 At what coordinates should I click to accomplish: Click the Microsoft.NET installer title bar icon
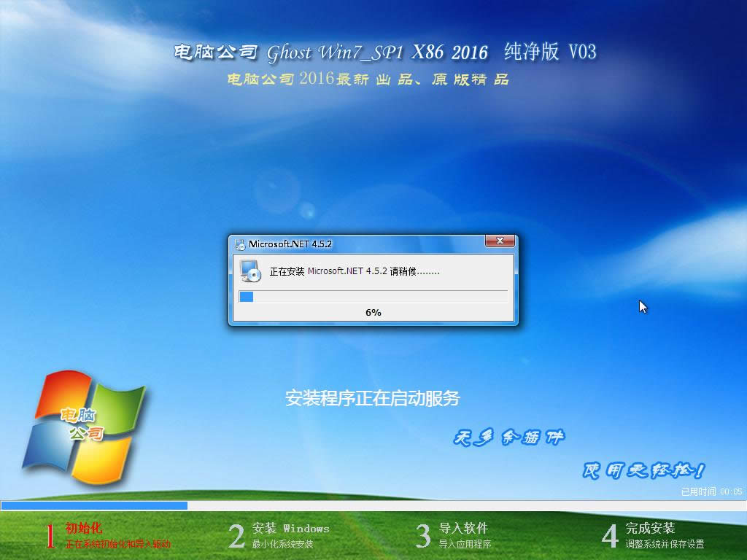239,242
